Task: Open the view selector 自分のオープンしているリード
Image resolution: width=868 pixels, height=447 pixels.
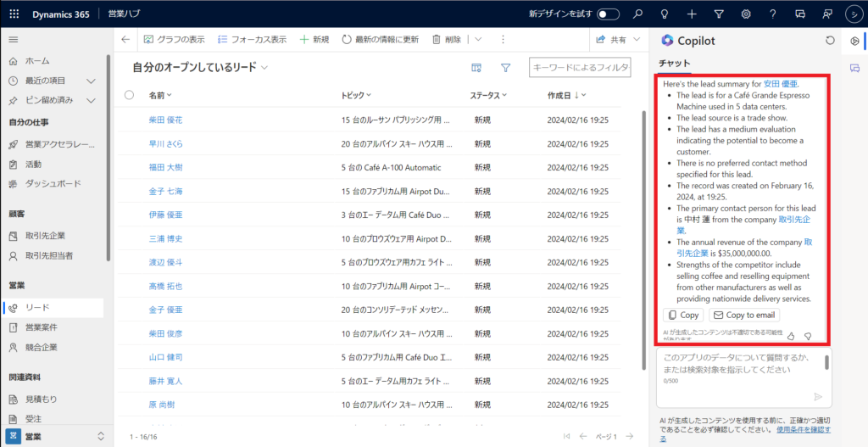Action: [x=200, y=68]
